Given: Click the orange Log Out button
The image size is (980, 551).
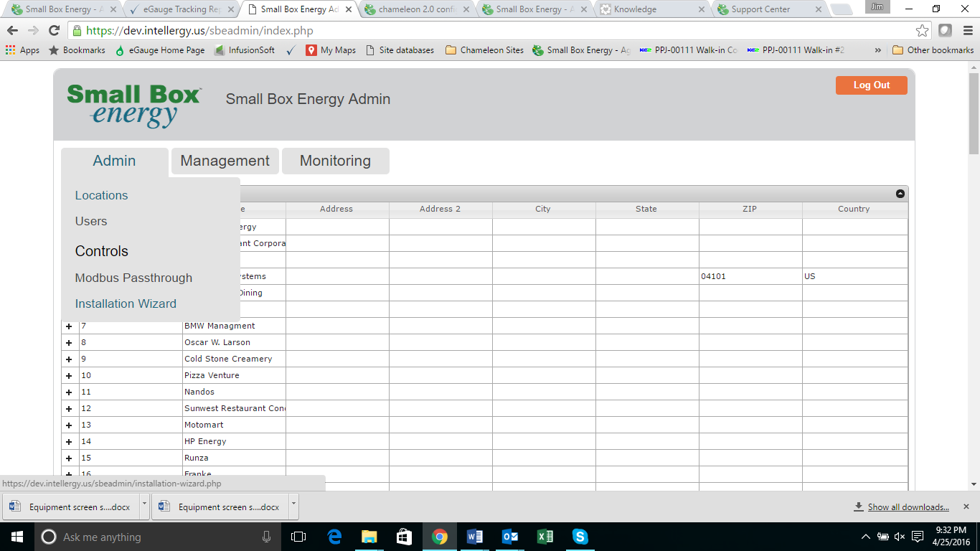Looking at the screenshot, I should click(872, 85).
